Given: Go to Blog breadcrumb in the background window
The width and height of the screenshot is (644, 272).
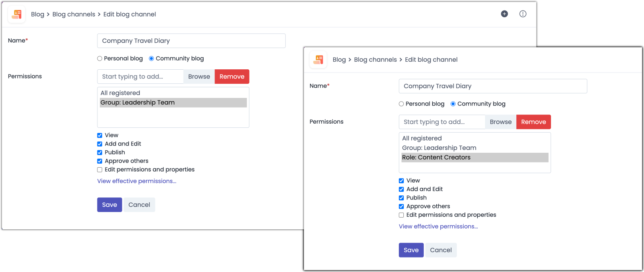Looking at the screenshot, I should (x=37, y=15).
